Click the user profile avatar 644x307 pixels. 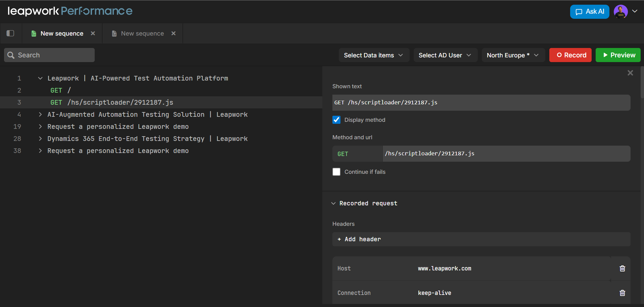coord(620,12)
